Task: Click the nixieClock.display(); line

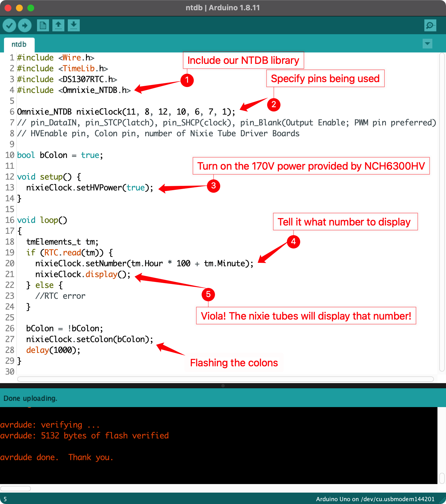Action: [83, 274]
